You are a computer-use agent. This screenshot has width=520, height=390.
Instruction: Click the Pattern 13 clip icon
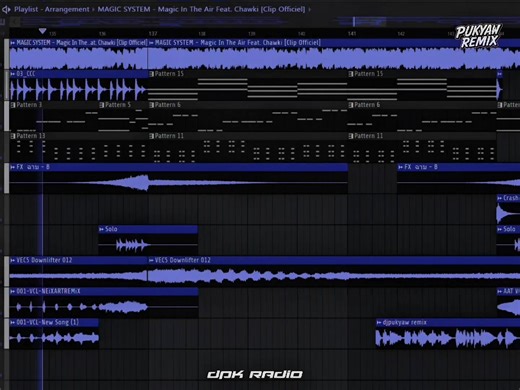tap(13, 136)
